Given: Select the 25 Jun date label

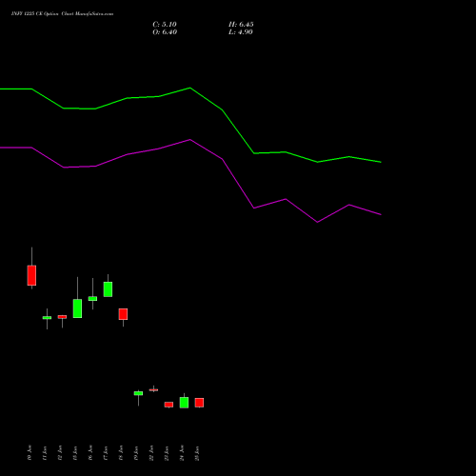Looking at the screenshot, I should pyautogui.click(x=197, y=453).
